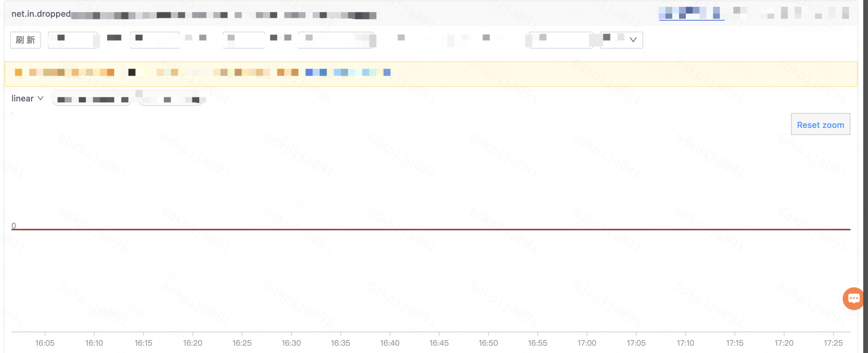The height and width of the screenshot is (353, 868).
Task: Open the orange chat bubble widget
Action: (853, 298)
